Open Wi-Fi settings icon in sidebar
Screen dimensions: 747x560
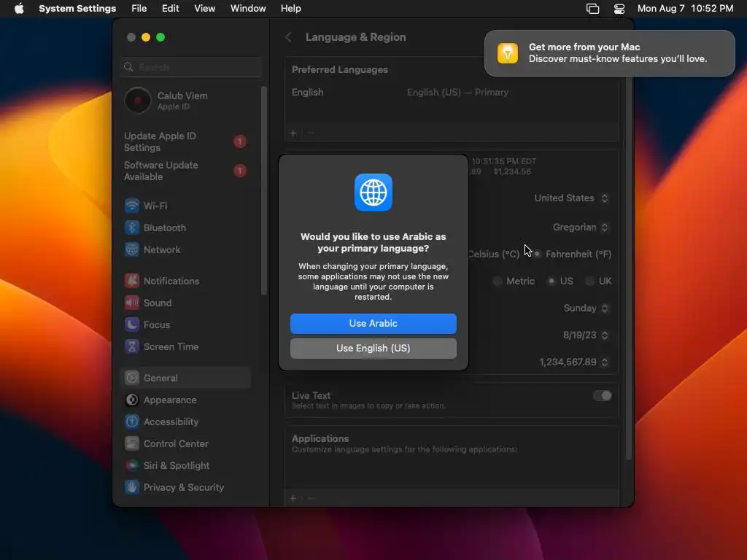(x=132, y=206)
